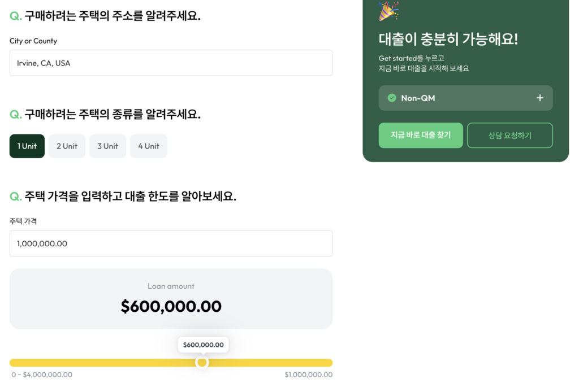Select the 2 Unit housing option
Viewport: 579px width, 392px height.
67,146
